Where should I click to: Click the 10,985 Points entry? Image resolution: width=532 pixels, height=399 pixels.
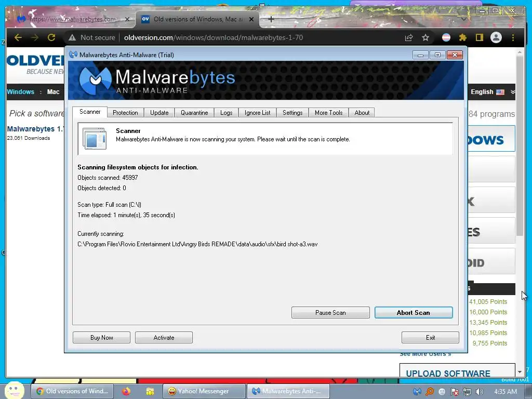488,333
